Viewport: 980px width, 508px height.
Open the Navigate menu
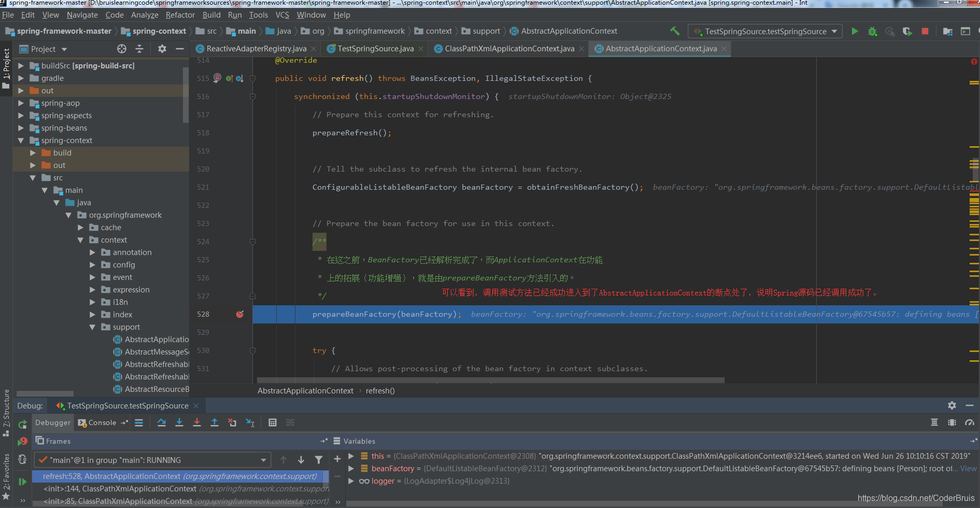(x=82, y=15)
